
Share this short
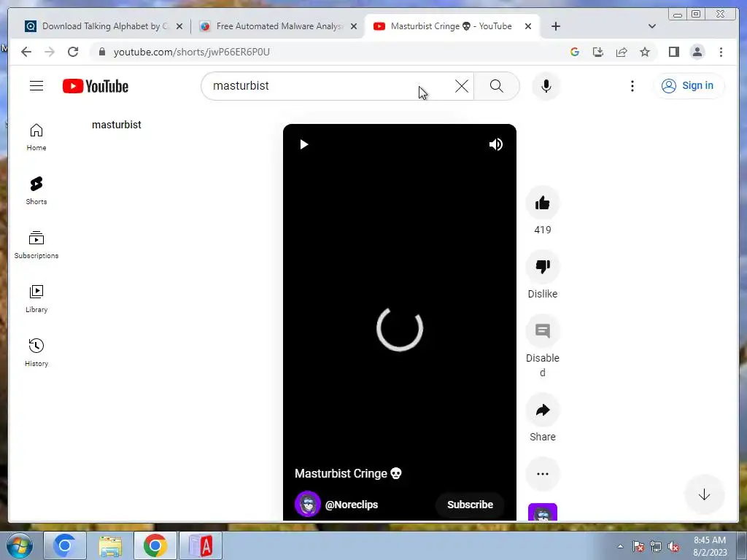pos(542,410)
